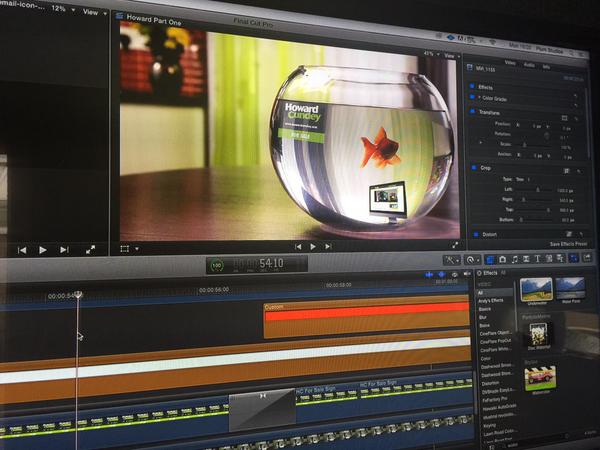
Task: Click the timeline playhead marker
Action: coord(78,294)
